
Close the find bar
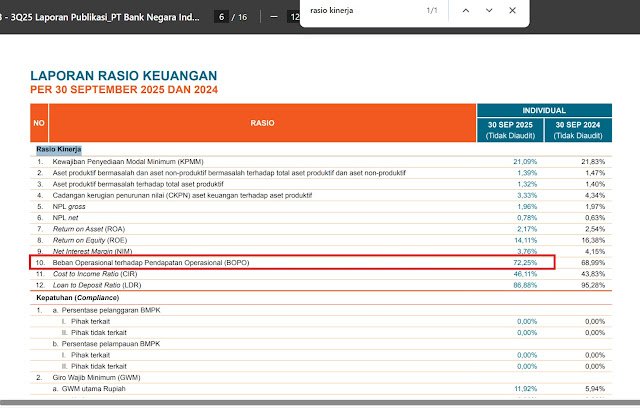coord(513,10)
